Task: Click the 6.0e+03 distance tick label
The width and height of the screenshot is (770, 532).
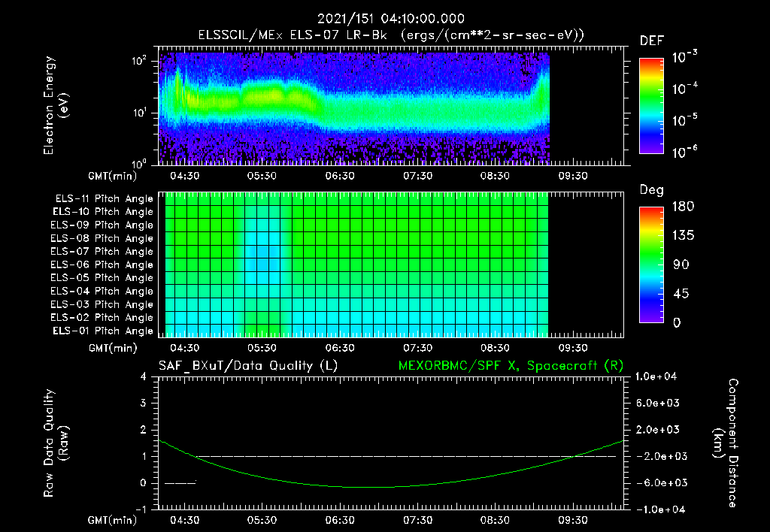Action: click(658, 404)
